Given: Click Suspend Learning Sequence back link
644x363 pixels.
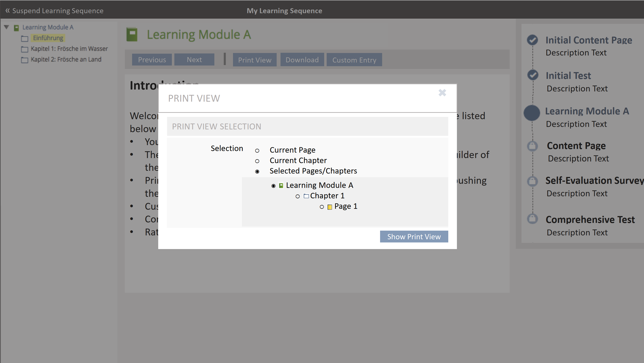Looking at the screenshot, I should coord(54,11).
